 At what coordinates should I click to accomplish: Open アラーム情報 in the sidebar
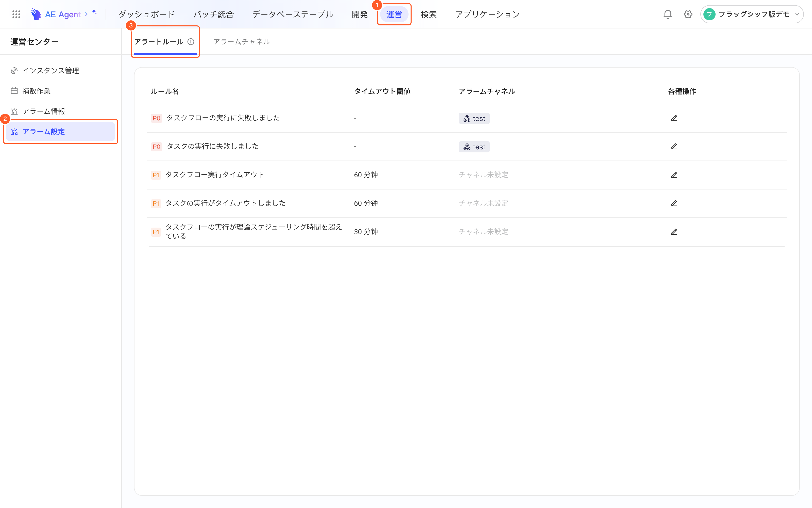[x=60, y=111]
